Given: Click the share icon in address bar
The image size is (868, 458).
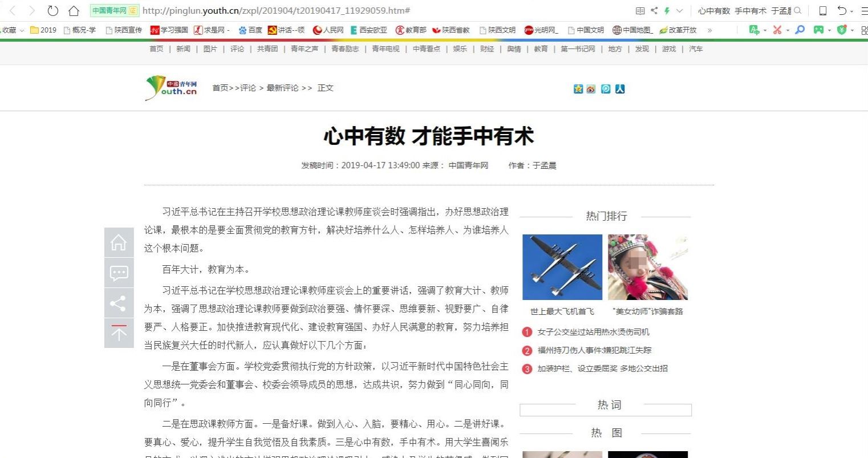Looking at the screenshot, I should [654, 11].
